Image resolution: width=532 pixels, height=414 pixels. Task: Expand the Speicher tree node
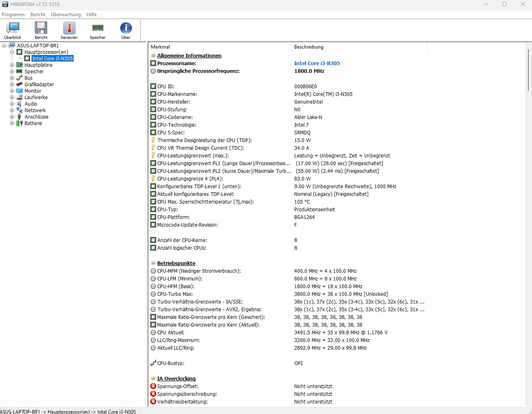[12, 72]
